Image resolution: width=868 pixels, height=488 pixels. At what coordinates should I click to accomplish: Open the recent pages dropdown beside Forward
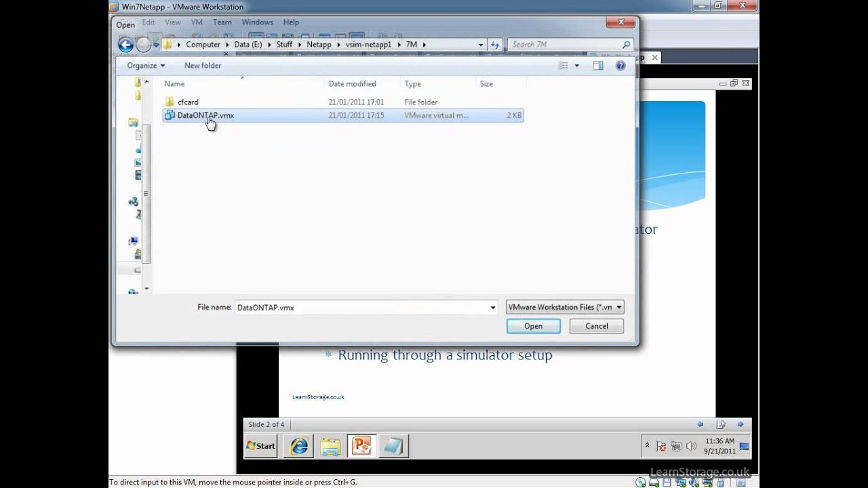point(155,45)
